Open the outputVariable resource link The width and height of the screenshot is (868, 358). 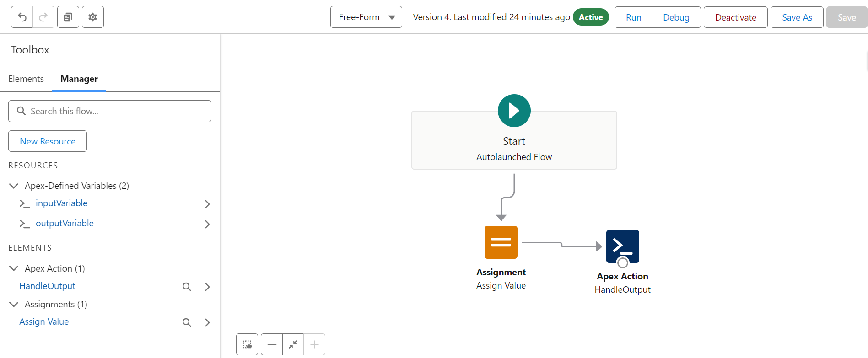[65, 223]
